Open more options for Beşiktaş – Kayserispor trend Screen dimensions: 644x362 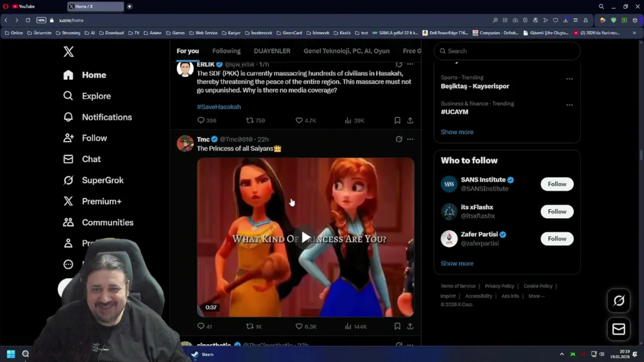[x=569, y=79]
